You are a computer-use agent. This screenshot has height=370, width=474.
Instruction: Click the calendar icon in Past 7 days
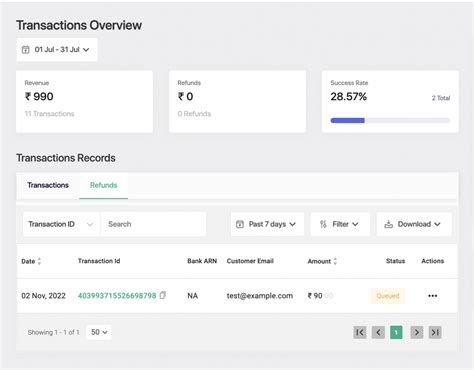coord(240,224)
